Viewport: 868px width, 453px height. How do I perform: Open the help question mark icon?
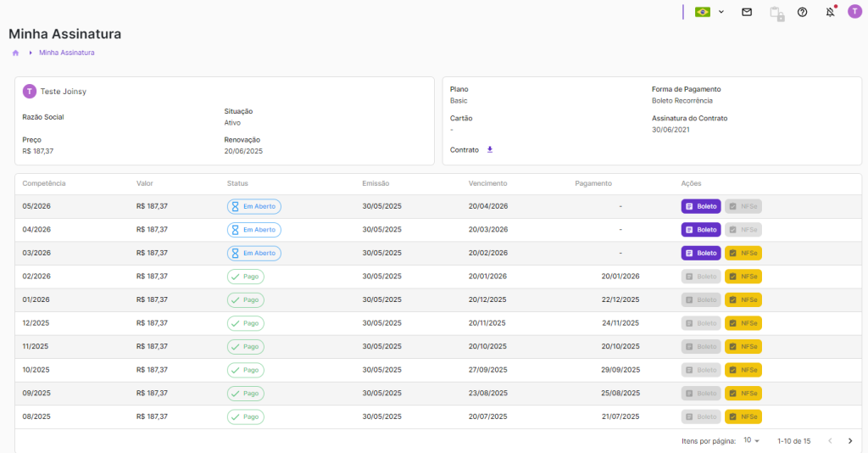click(x=803, y=12)
